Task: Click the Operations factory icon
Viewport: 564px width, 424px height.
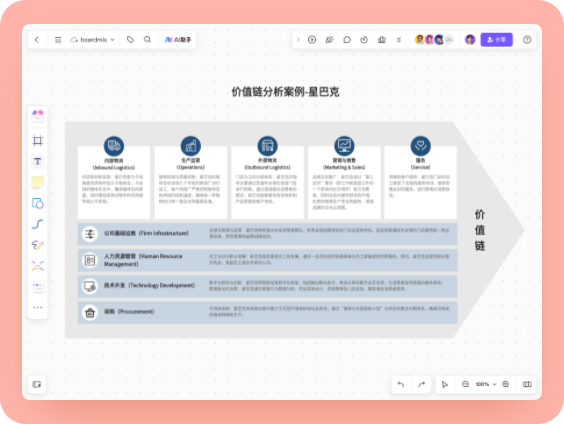Action: coord(191,146)
